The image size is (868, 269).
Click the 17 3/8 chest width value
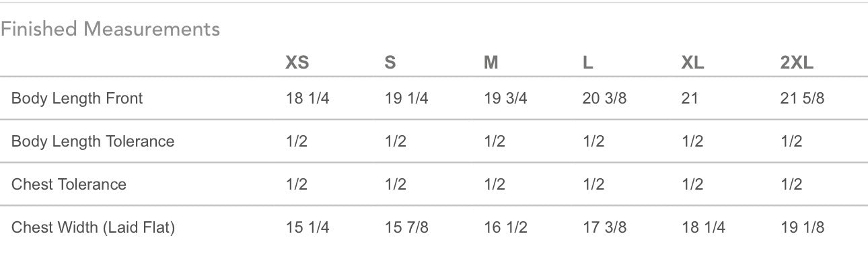[x=604, y=227]
